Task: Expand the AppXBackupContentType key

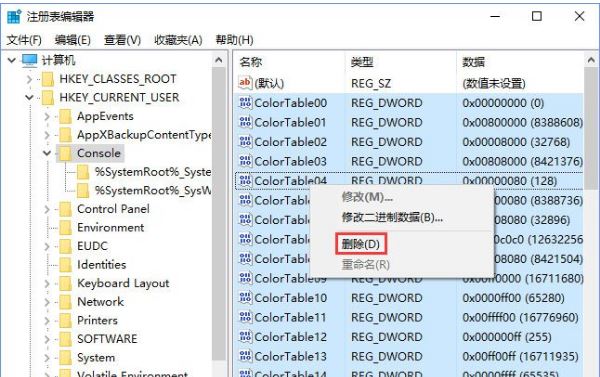Action: 47,135
